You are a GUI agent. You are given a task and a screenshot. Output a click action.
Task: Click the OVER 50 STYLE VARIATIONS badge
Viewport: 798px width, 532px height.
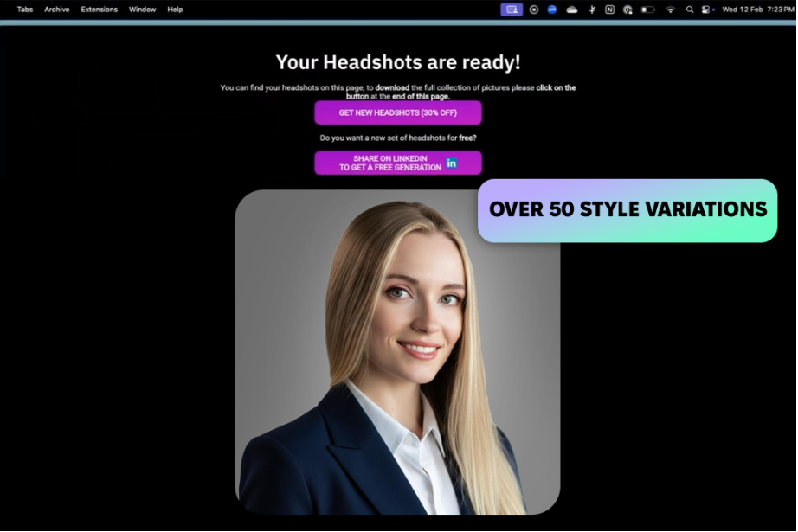coord(627,209)
